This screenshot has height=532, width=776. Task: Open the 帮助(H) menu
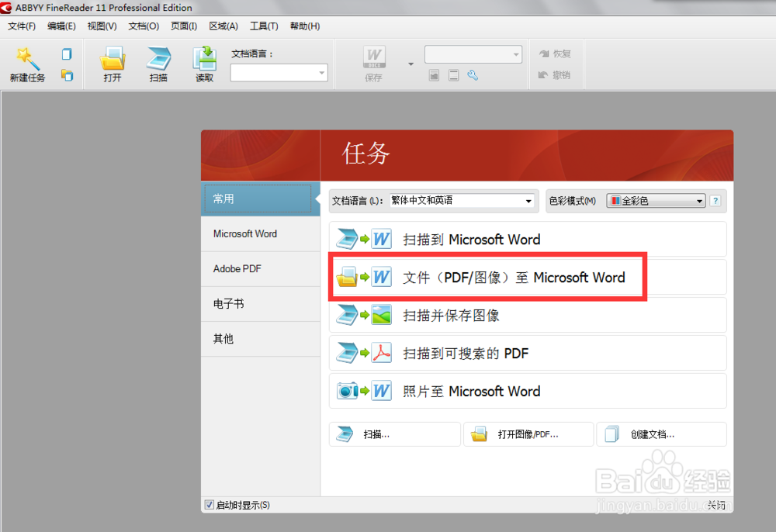pos(305,26)
